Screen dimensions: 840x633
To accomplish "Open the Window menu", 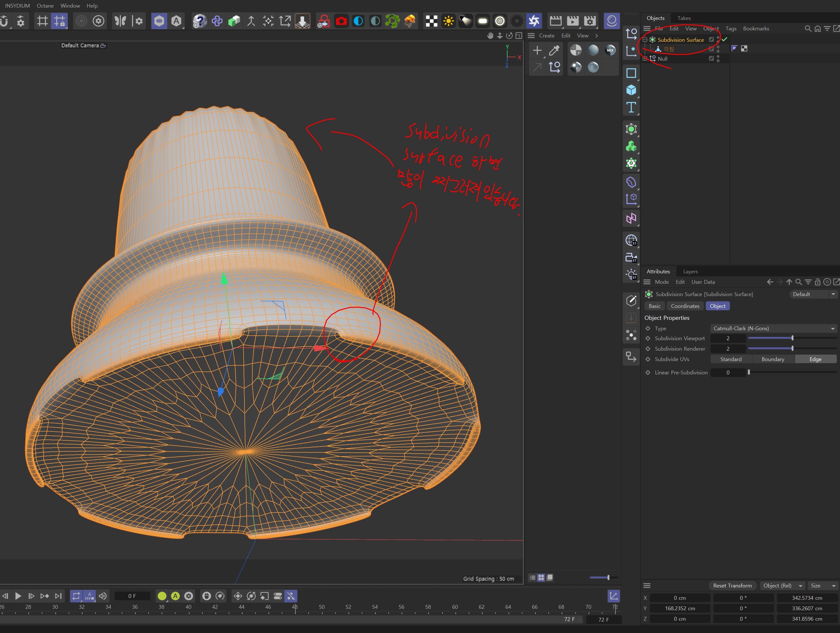I will pos(70,6).
